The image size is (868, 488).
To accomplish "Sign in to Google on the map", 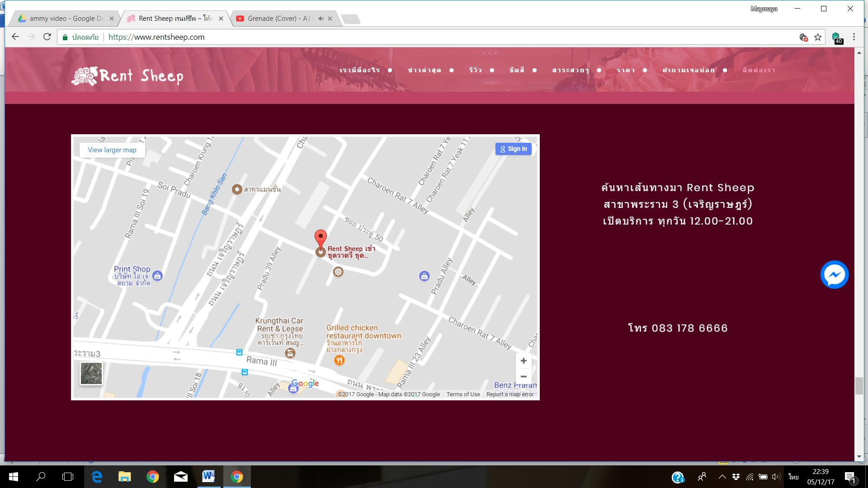I will [x=513, y=149].
